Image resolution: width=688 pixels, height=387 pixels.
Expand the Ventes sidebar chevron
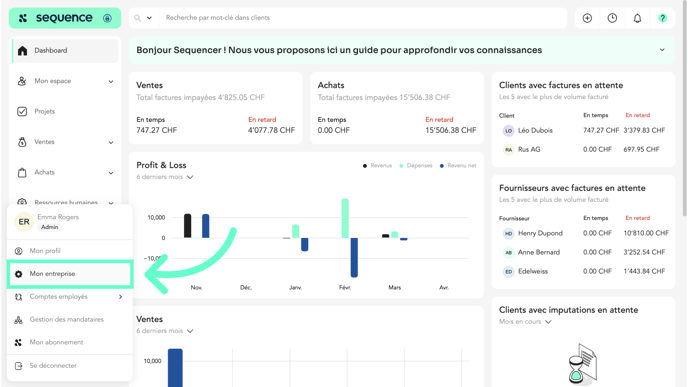[x=111, y=142]
